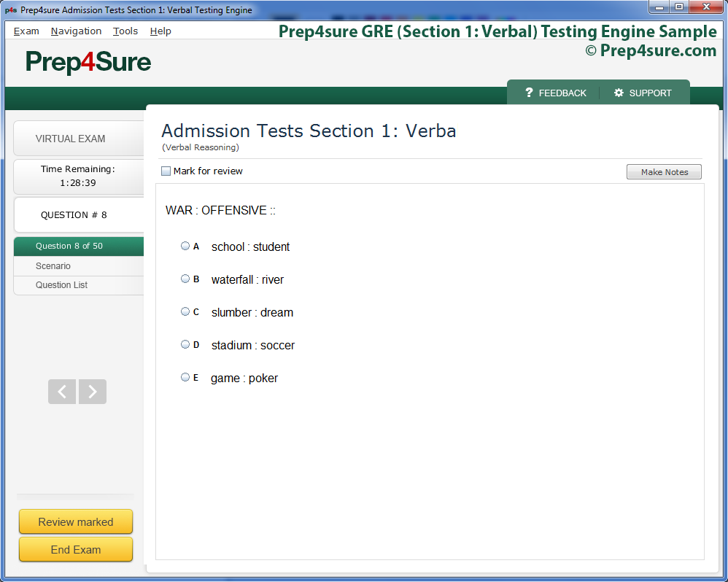Click the QUESTION # 8 box
728x582 pixels.
coord(79,215)
